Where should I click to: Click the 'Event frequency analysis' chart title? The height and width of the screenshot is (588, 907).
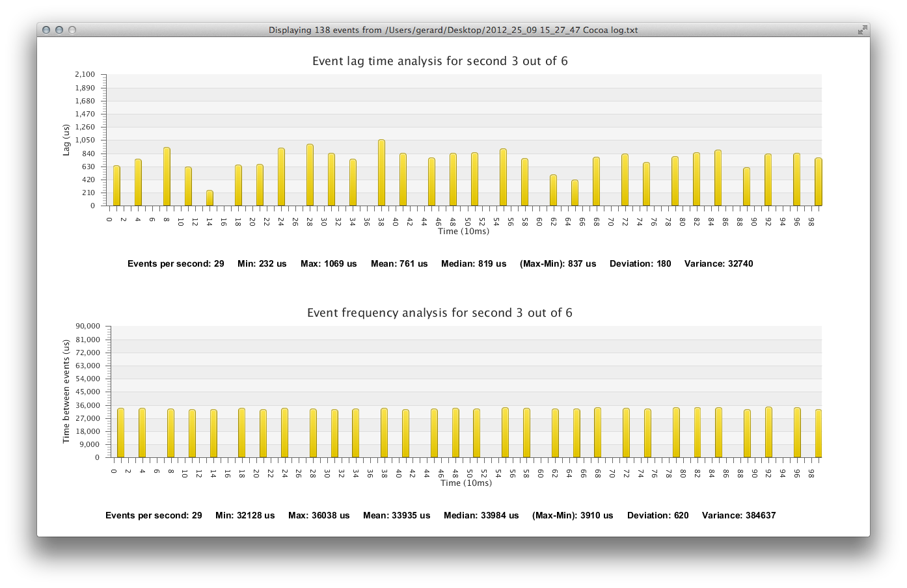click(440, 313)
